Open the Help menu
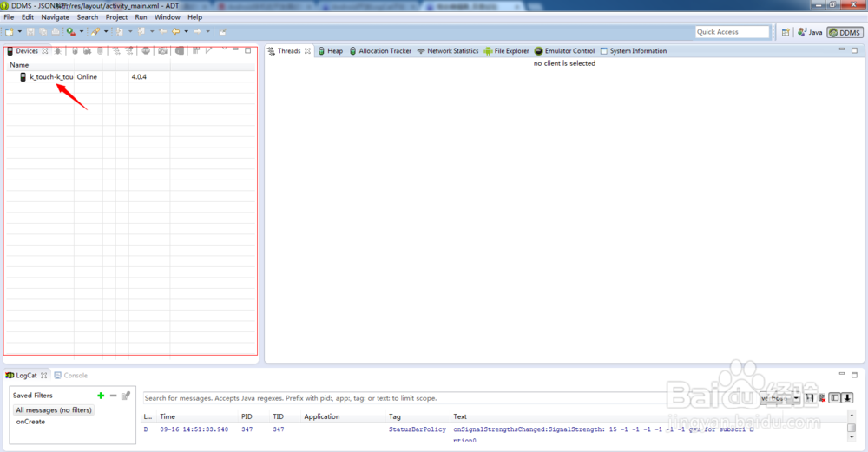This screenshot has height=452, width=868. [x=194, y=17]
